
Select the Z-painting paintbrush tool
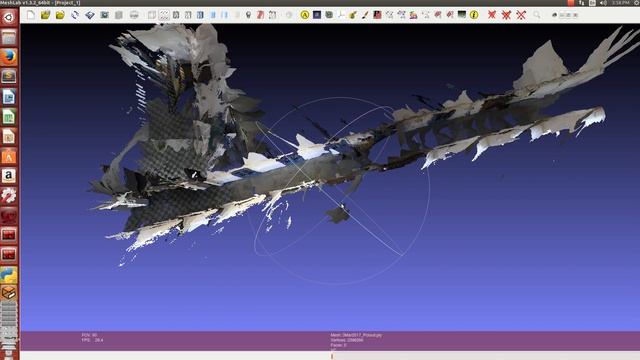point(365,15)
